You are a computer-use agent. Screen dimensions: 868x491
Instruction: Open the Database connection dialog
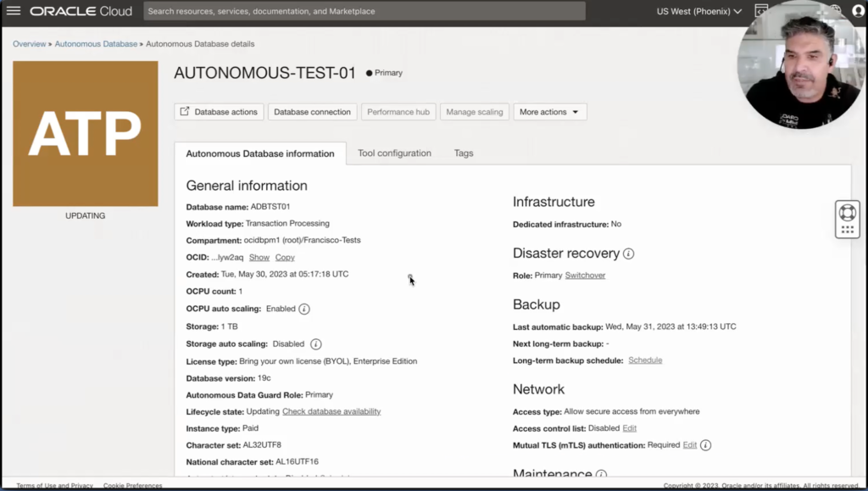click(312, 112)
